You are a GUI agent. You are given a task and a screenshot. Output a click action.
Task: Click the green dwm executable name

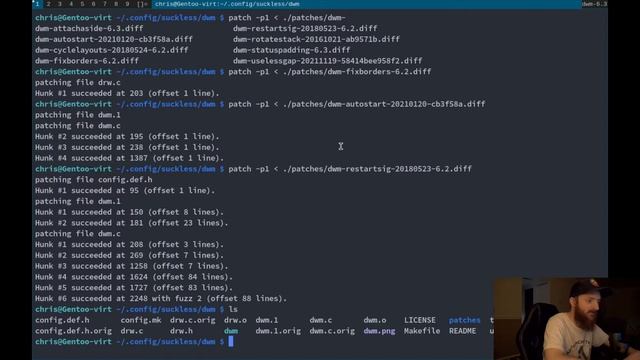231,331
